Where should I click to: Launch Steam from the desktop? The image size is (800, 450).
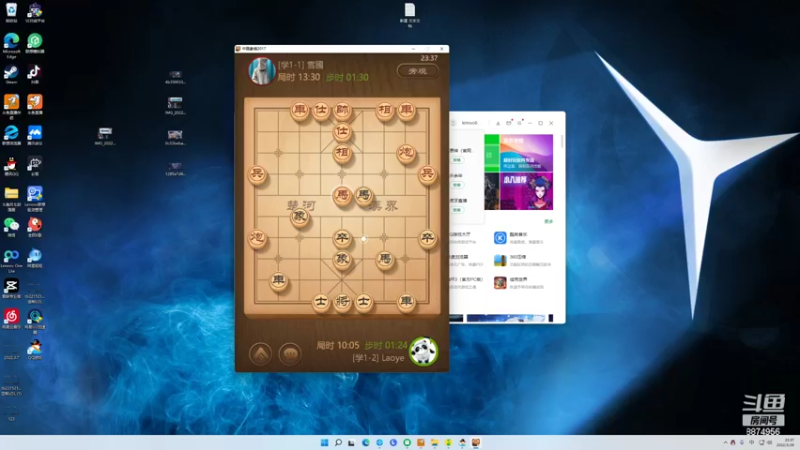(x=11, y=74)
